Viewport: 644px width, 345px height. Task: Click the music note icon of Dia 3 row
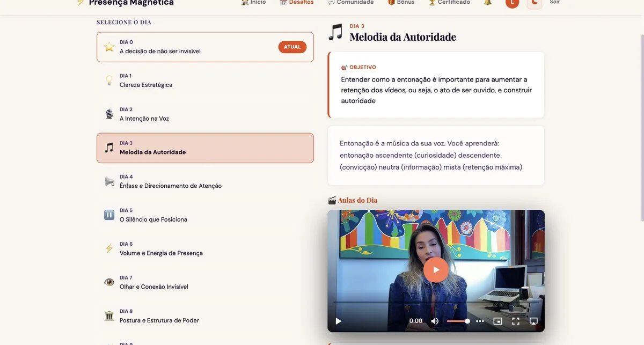coord(109,148)
